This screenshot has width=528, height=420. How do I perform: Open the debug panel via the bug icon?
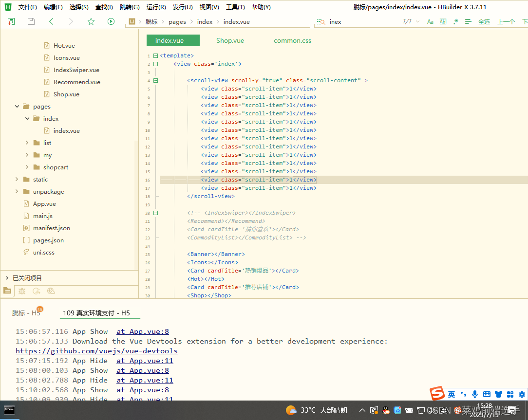[22, 291]
